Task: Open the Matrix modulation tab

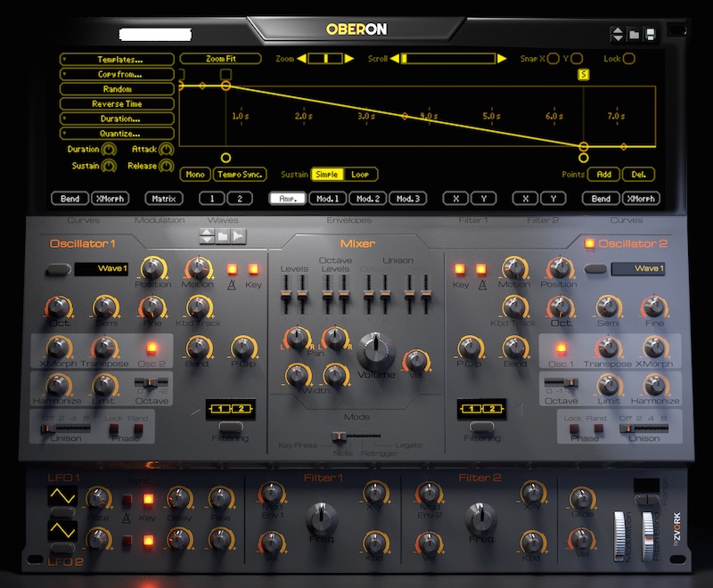Action: click(x=164, y=199)
